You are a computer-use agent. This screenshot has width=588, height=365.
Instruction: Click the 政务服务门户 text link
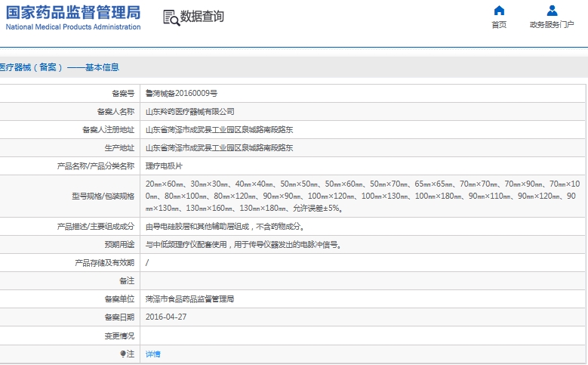[x=552, y=25]
